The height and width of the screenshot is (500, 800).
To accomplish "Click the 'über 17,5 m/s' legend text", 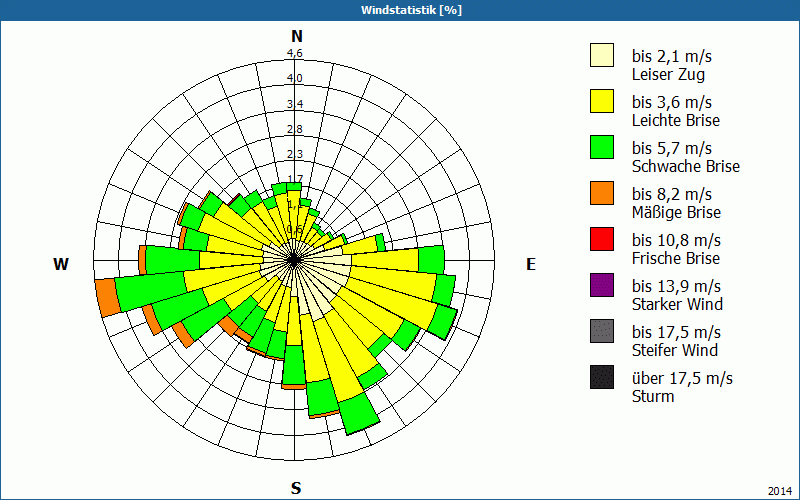I will (683, 378).
